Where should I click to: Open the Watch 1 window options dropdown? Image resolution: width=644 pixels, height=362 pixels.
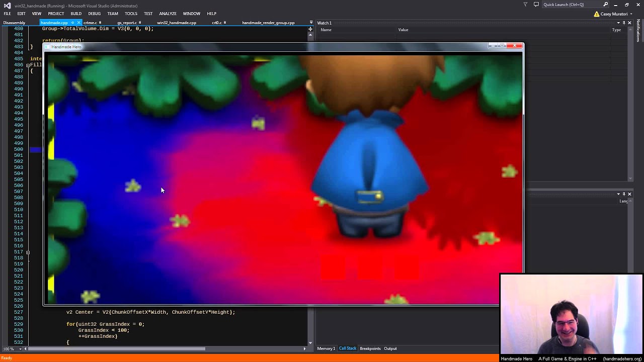point(618,23)
